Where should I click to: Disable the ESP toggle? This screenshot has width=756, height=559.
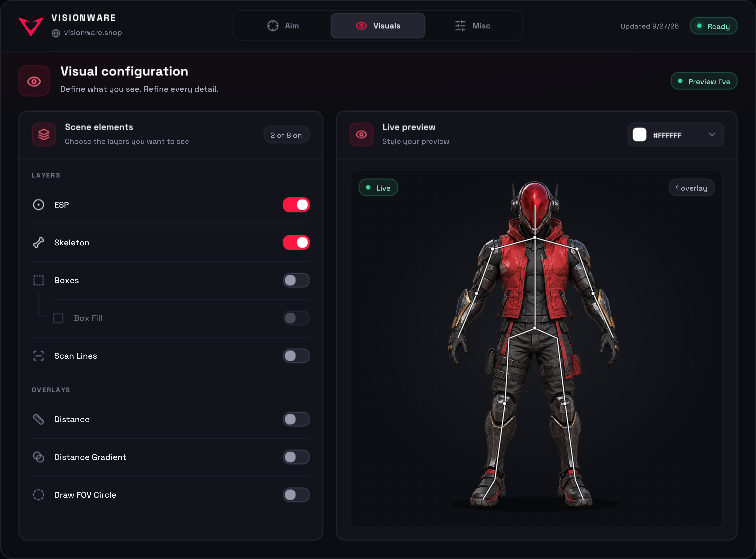296,205
